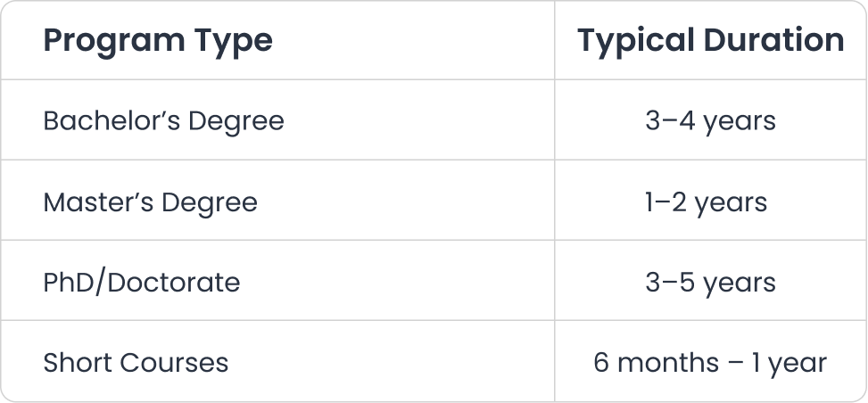Click the 3–5 years duration cell
This screenshot has height=403, width=868.
point(710,283)
